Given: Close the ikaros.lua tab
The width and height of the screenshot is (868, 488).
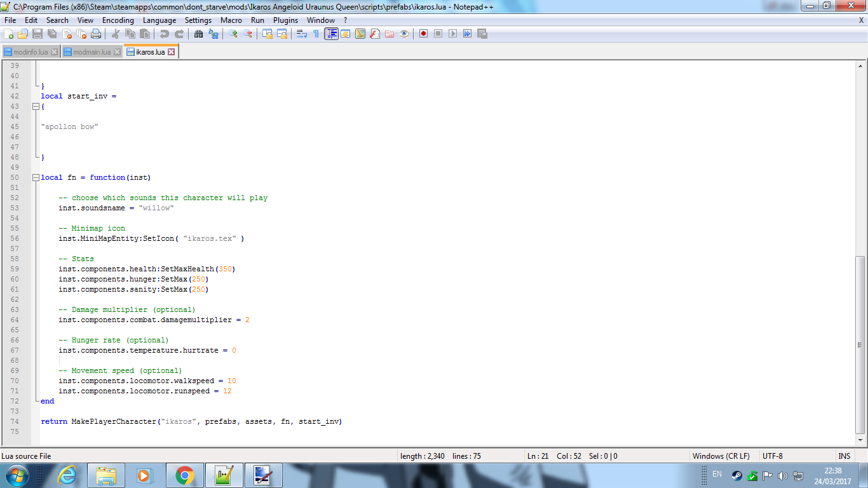Looking at the screenshot, I should (x=171, y=52).
